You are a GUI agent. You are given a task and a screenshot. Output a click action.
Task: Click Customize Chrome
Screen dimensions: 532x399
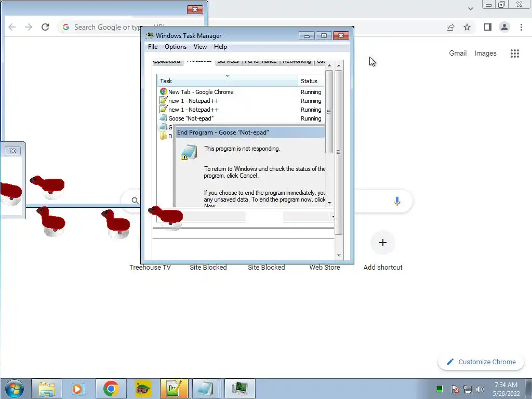482,362
